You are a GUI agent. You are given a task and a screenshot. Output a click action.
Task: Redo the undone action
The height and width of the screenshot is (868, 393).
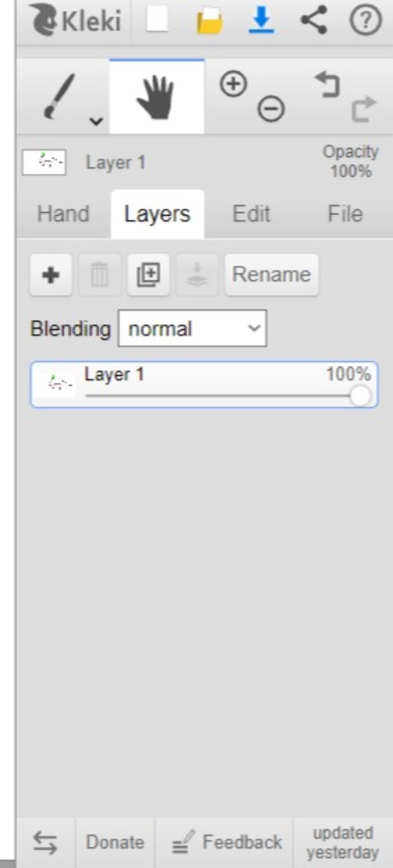coord(364,109)
